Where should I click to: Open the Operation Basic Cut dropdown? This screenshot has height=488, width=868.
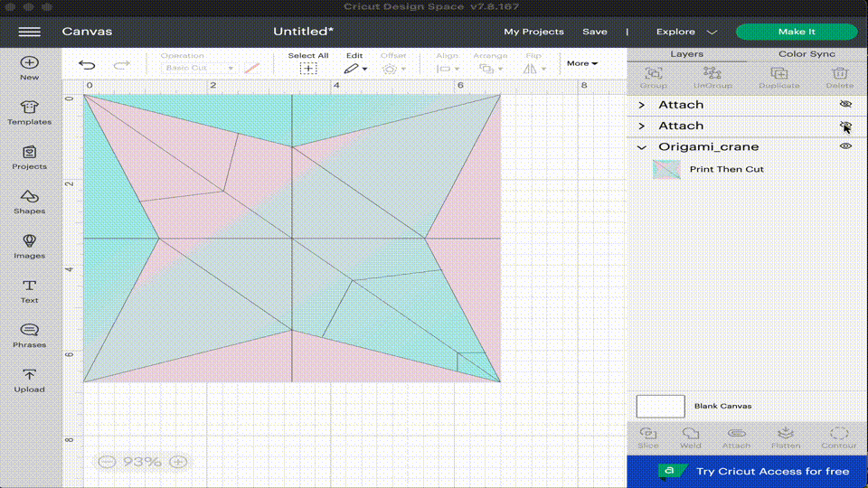click(x=199, y=68)
